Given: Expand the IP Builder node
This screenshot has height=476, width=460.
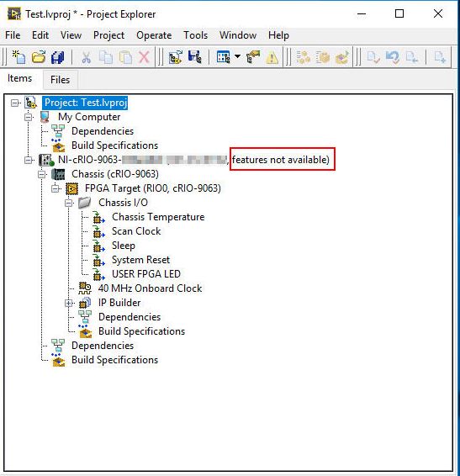Looking at the screenshot, I should tap(69, 303).
